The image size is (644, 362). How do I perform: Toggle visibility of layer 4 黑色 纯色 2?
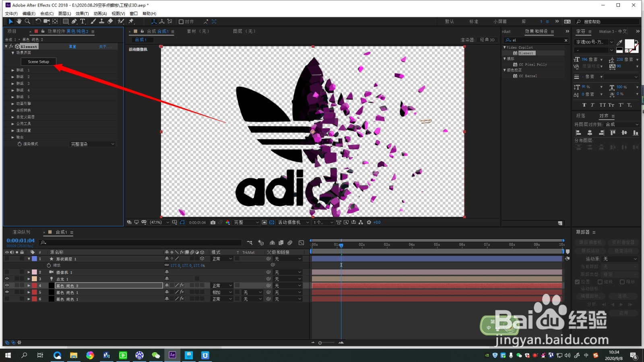7,286
